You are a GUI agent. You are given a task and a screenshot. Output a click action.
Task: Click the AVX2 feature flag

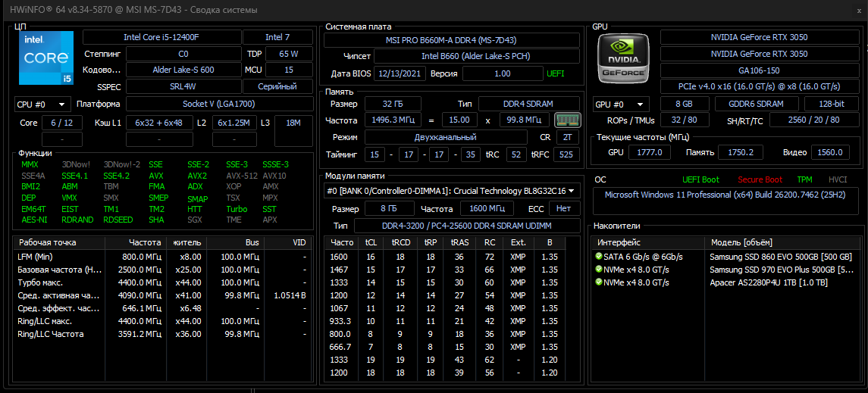click(197, 176)
